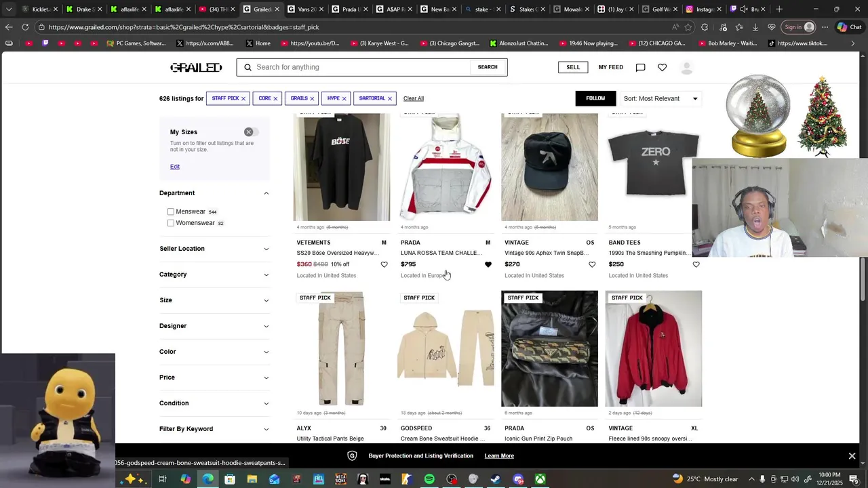868x488 pixels.
Task: Dismiss the Buyer Protection banner
Action: [x=852, y=455]
